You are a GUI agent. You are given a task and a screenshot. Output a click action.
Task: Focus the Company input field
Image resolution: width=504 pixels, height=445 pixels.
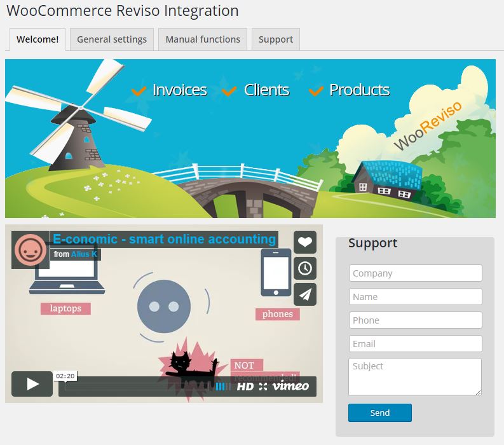click(x=415, y=273)
